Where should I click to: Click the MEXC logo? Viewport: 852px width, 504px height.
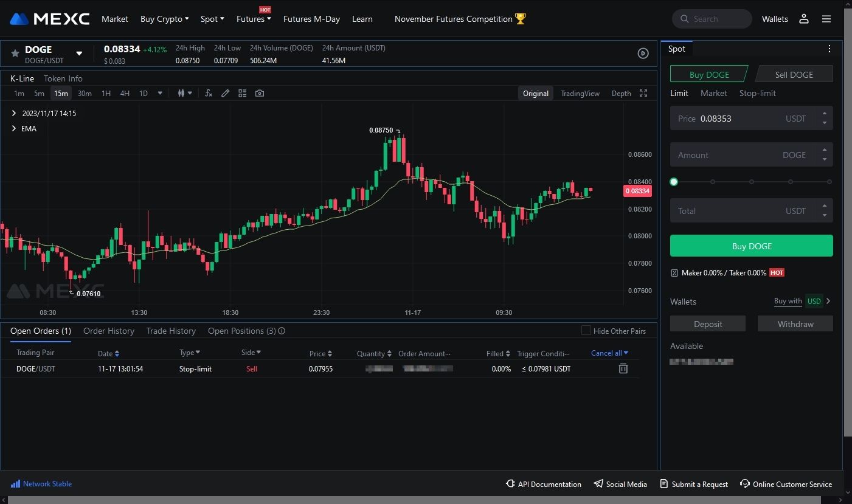pos(50,19)
